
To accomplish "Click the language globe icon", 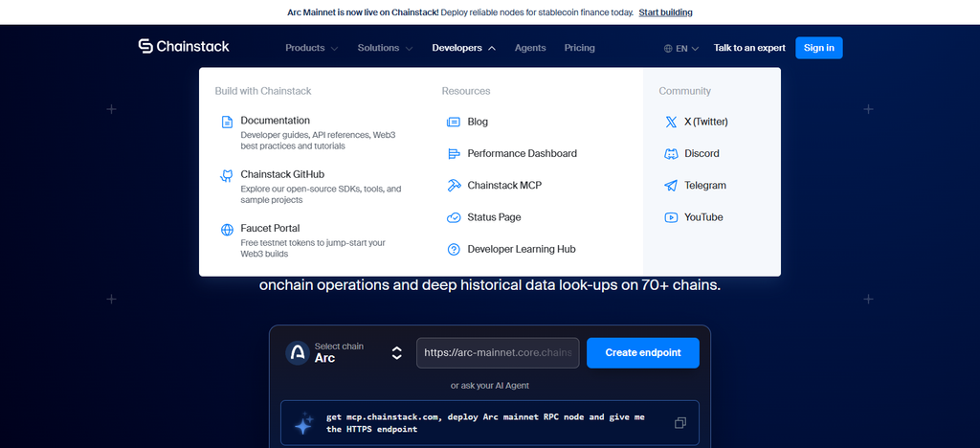I will 668,48.
